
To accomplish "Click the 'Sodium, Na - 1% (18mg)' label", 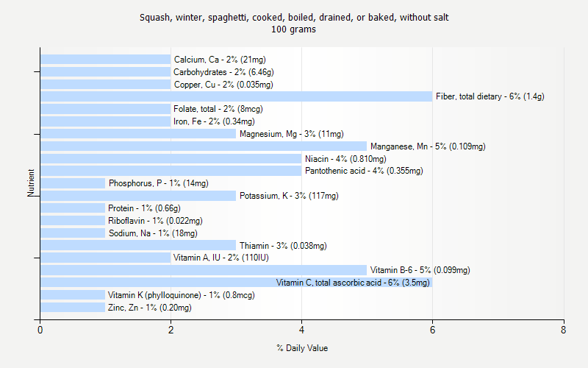I will [153, 233].
